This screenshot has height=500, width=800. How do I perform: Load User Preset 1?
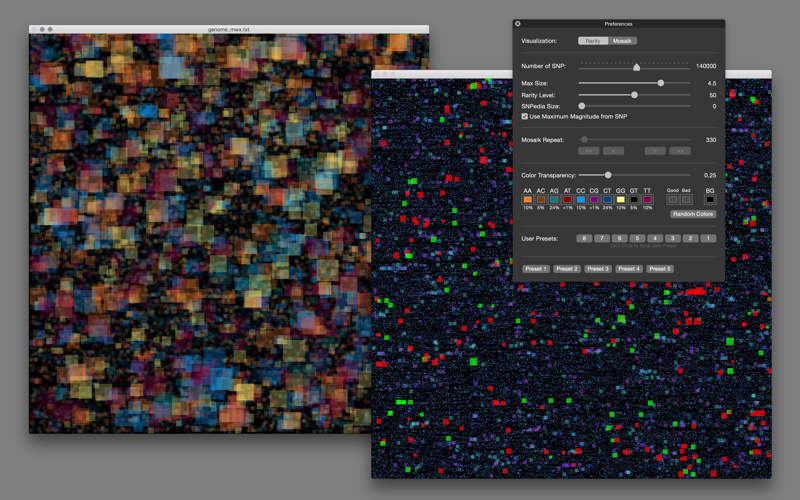pos(708,238)
